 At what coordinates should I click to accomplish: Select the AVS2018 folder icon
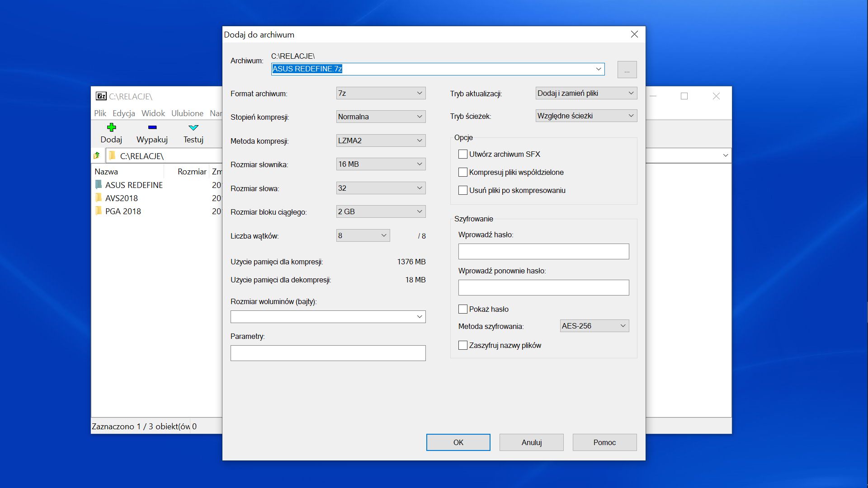tap(99, 198)
